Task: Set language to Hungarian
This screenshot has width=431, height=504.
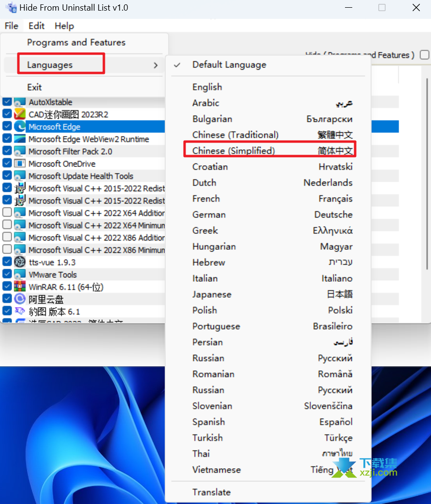Action: (268, 246)
